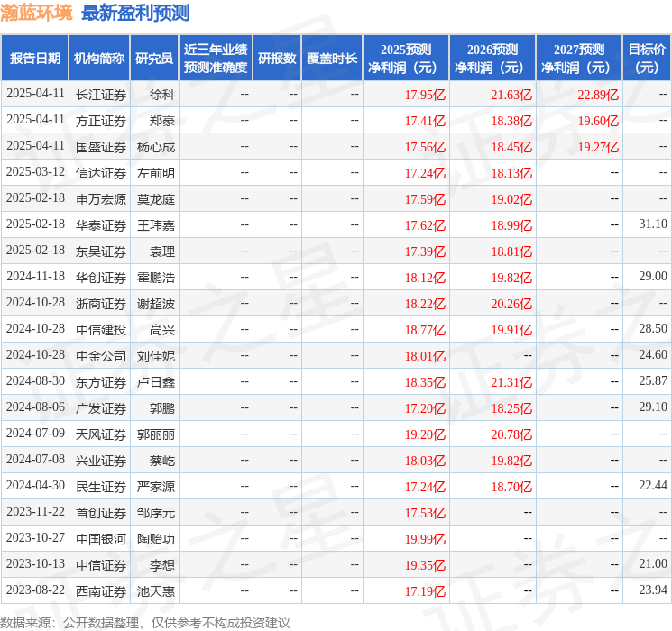Click analyst name 郑豪

162,120
